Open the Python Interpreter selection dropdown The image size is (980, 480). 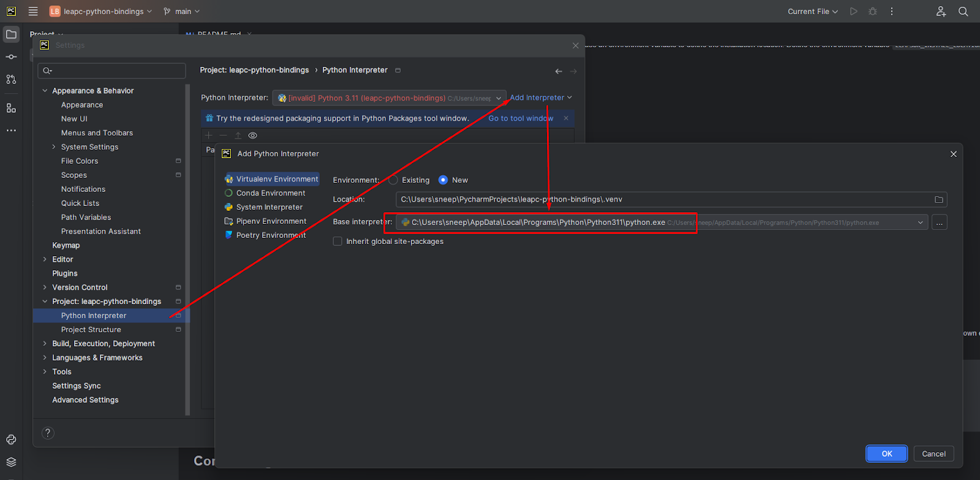coord(390,98)
